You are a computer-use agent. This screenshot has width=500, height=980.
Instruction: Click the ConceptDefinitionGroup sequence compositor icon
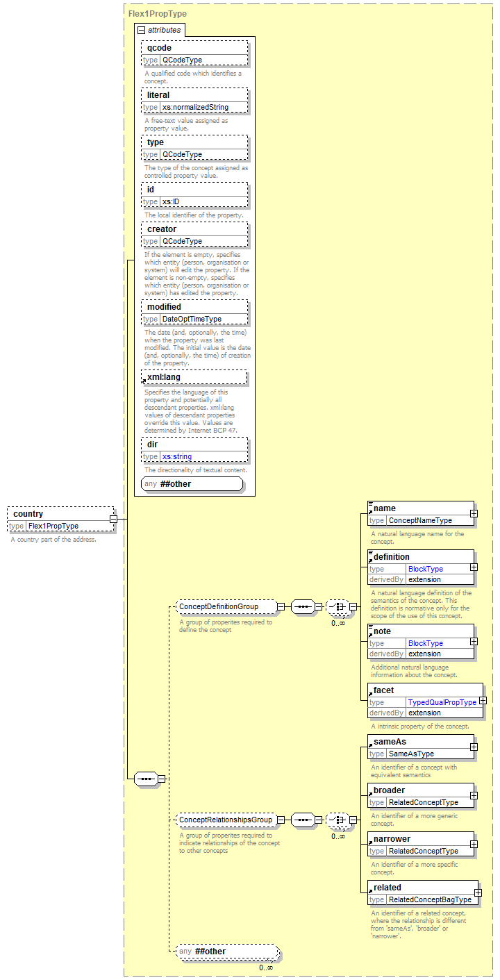tap(302, 606)
